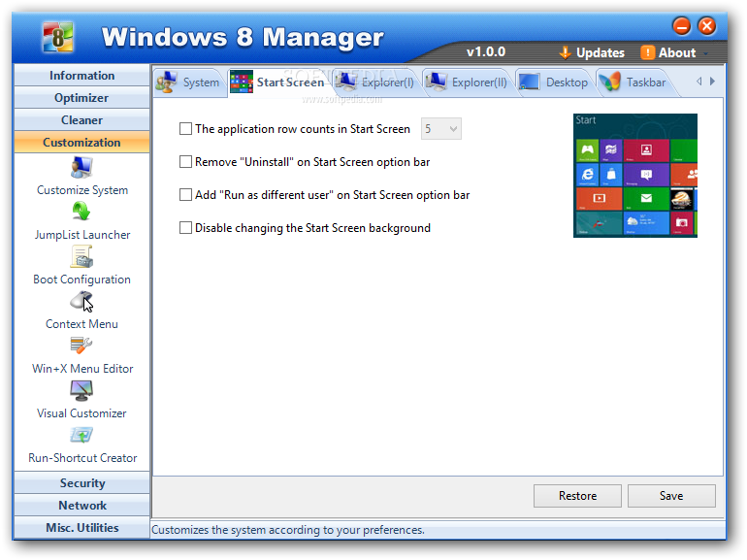Select the Start Screen tab
The image size is (747, 560).
[279, 82]
